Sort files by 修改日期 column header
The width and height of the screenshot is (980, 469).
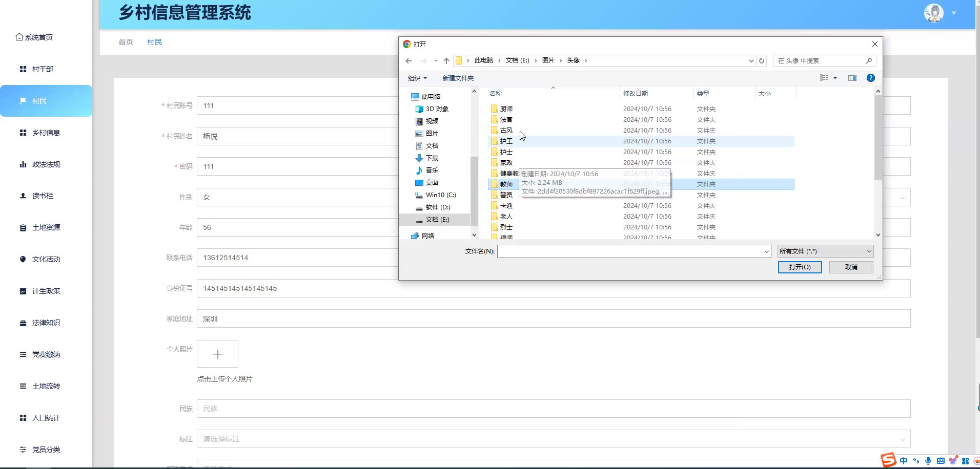[x=636, y=94]
